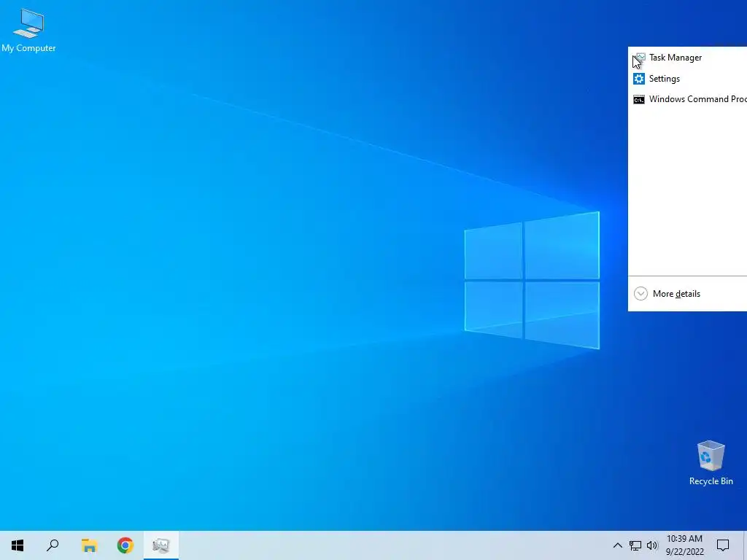Open the Recycle Bin desktop icon

pos(711,463)
